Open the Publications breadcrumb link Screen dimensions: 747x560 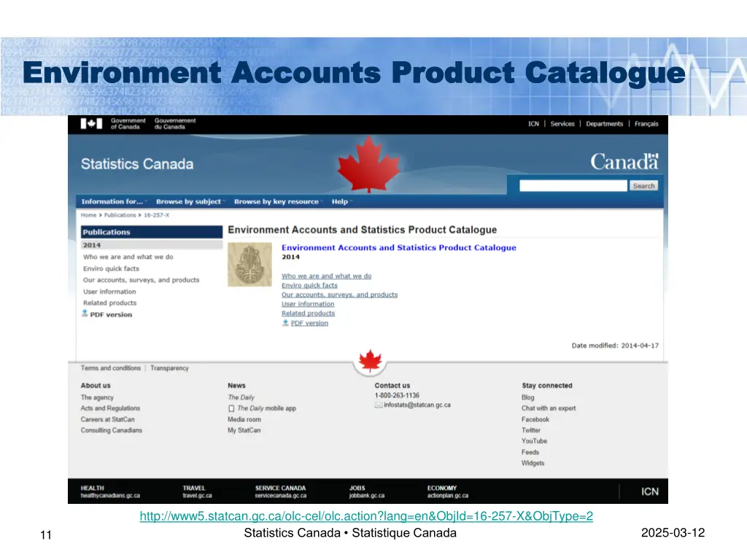[x=120, y=215]
